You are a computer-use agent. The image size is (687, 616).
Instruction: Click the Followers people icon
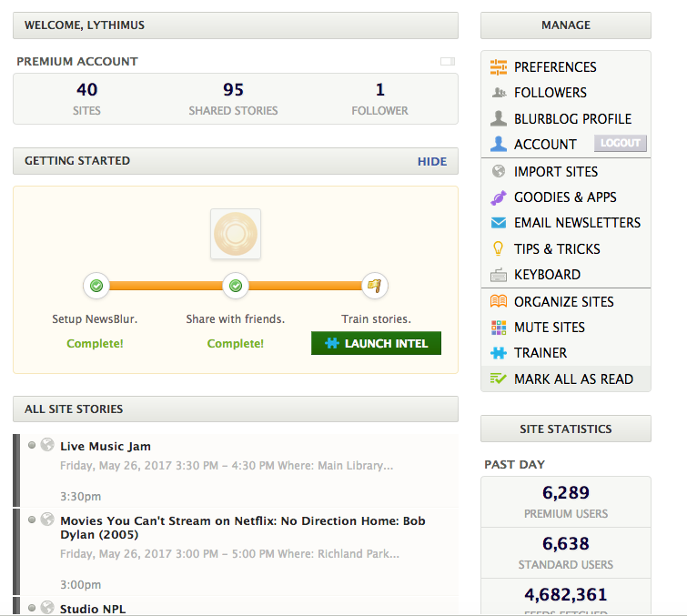pos(499,93)
